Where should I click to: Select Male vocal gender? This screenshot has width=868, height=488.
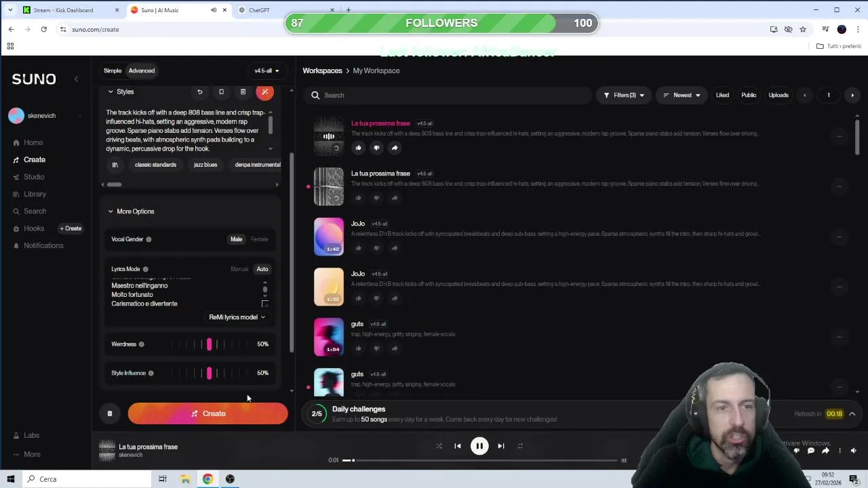point(236,239)
